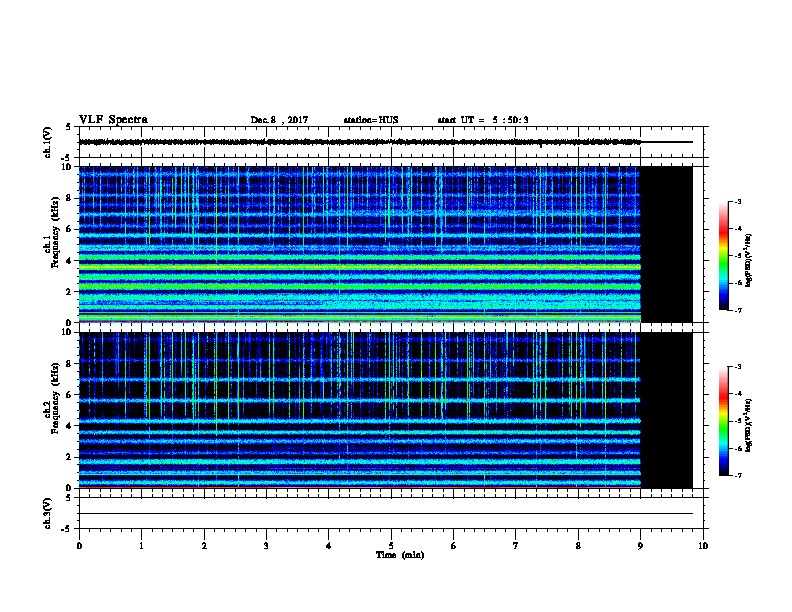792x612 pixels.
Task: Click the "10" frequency tick on ch.1 spectrogram
Action: click(68, 167)
